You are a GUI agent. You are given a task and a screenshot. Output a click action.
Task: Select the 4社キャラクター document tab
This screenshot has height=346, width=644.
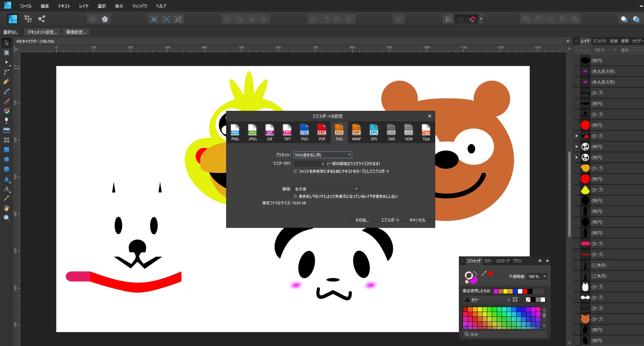click(35, 41)
